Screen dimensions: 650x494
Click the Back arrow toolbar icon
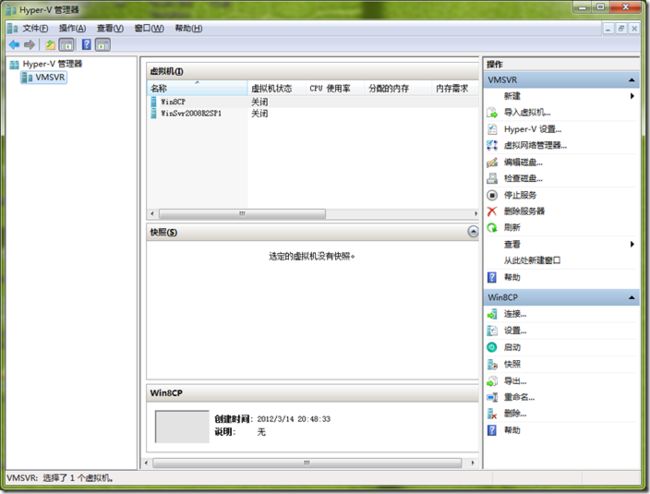(x=14, y=45)
